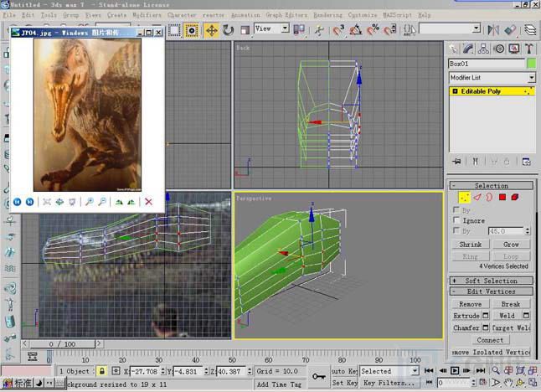Toggle the 3D snaps magnet icon
The width and height of the screenshot is (541, 392).
338,30
